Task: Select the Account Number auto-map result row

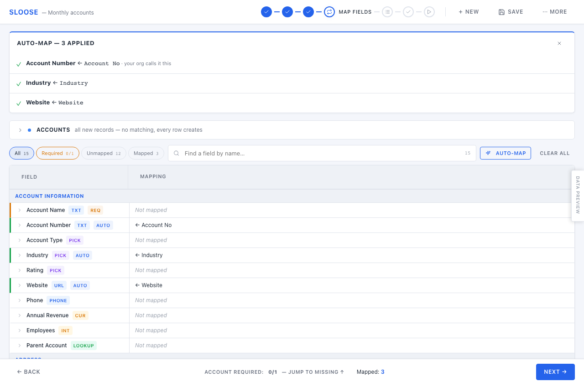Action: pyautogui.click(x=292, y=64)
